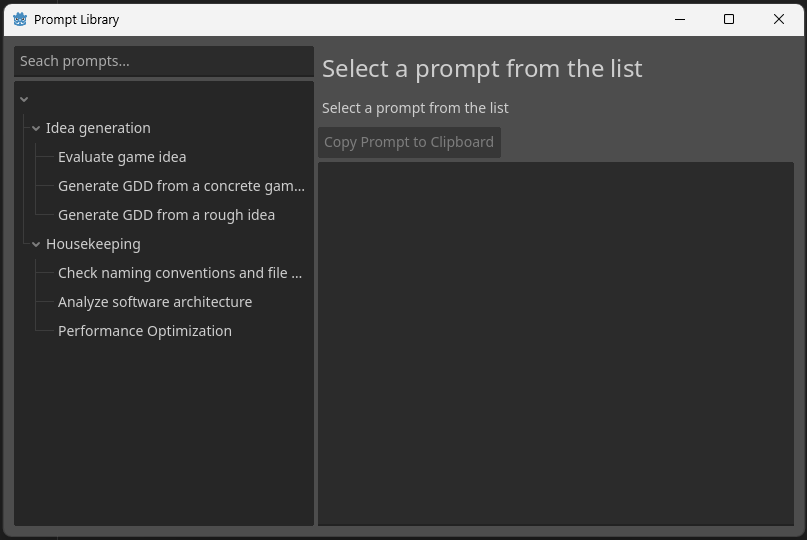Select Check naming conventions and file prompt
Screen dimensions: 807x540
(180, 273)
